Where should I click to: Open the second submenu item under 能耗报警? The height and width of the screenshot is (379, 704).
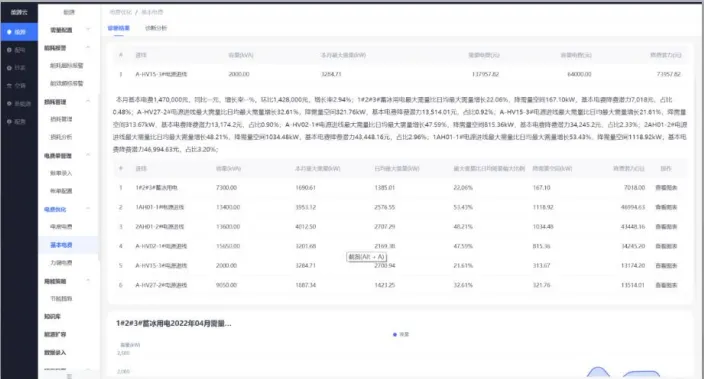(x=66, y=84)
